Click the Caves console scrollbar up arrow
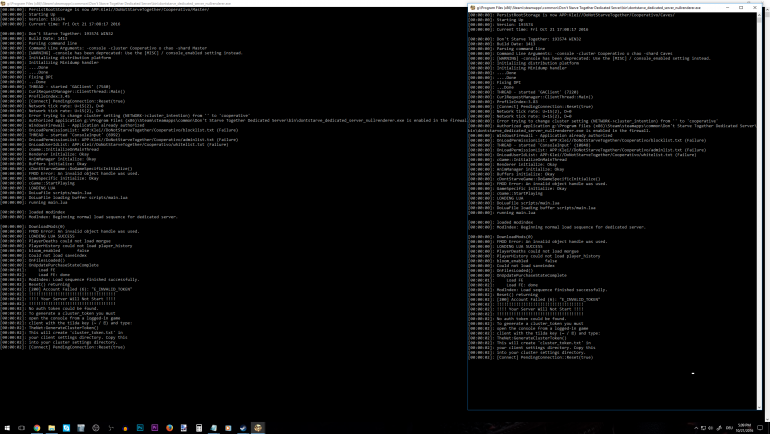Screen dimensions: 770x434 pyautogui.click(x=759, y=15)
